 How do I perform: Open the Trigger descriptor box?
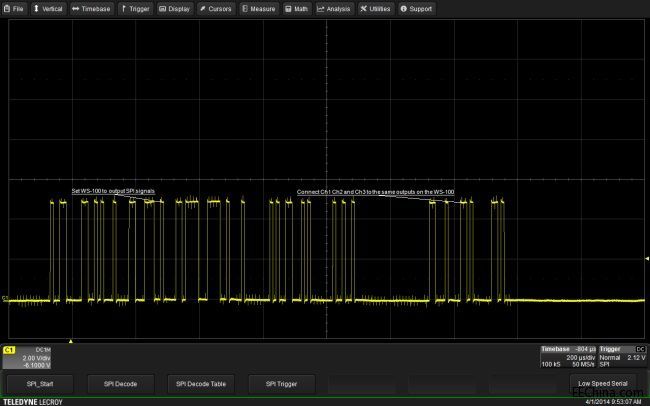pyautogui.click(x=623, y=357)
